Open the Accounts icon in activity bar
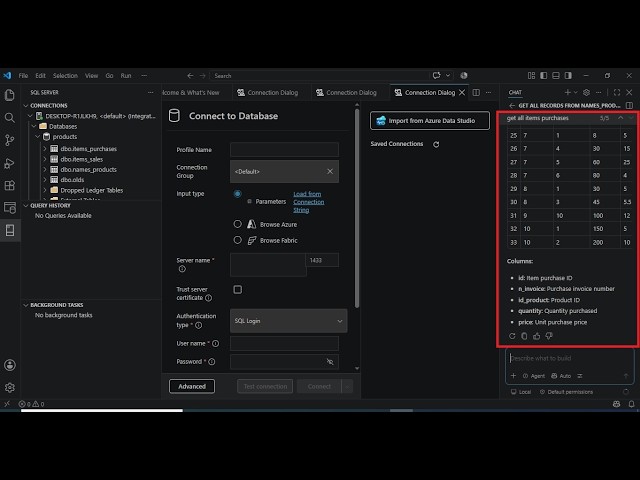640x480 pixels. (10, 365)
